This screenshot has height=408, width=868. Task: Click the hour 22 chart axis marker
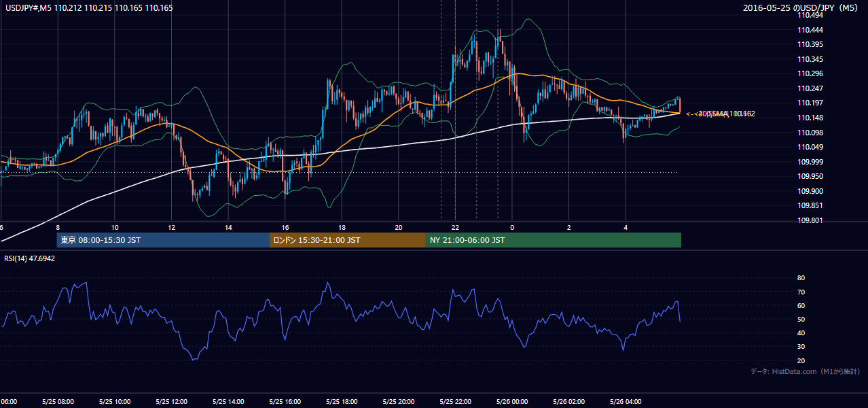(455, 227)
